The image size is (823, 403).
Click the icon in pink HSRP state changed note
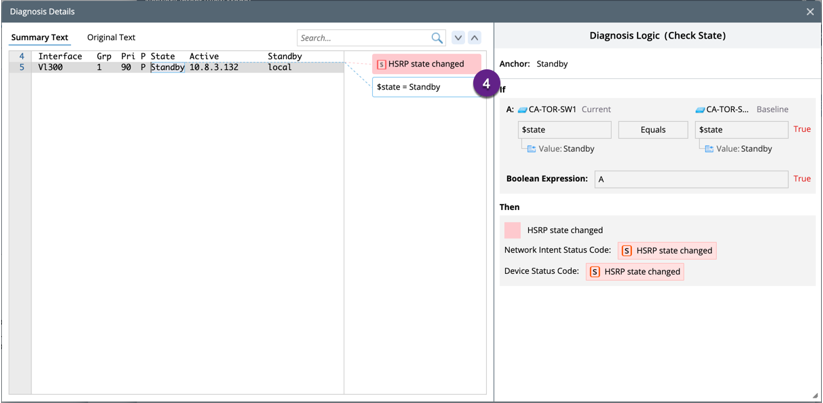pyautogui.click(x=382, y=64)
